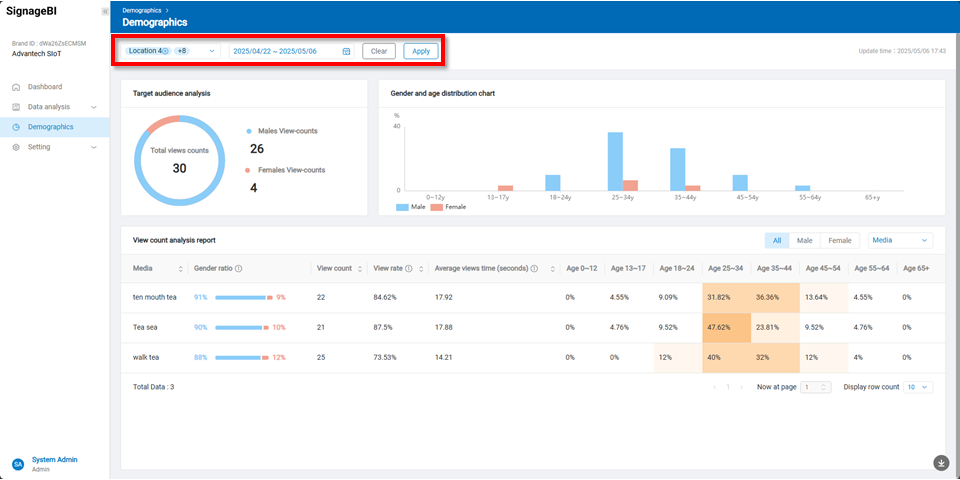Click the View rate info icon
This screenshot has height=480, width=960.
(409, 269)
